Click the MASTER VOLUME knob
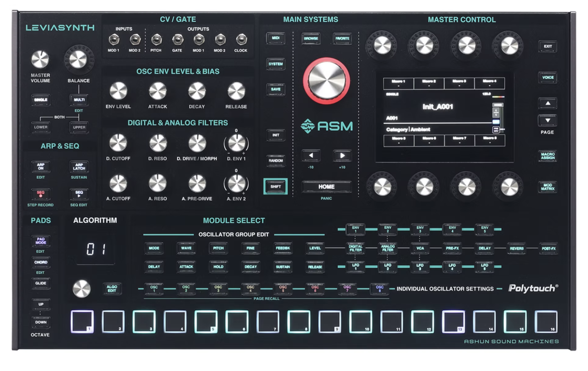Screen dimensions: 588x371 [x=40, y=60]
